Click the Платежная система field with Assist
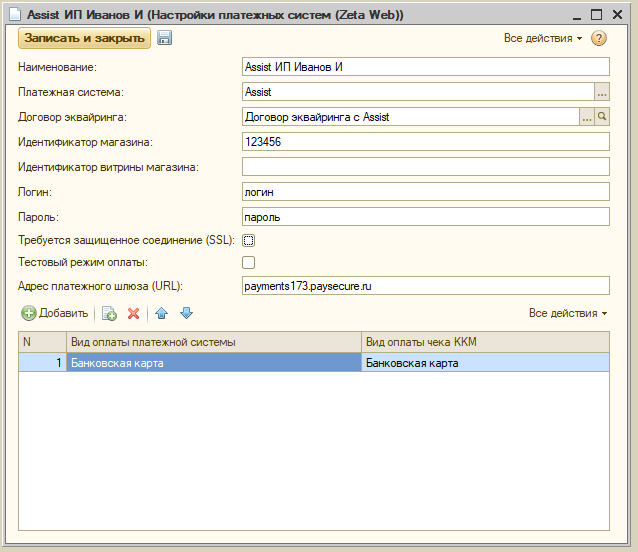The width and height of the screenshot is (638, 552). pos(418,92)
